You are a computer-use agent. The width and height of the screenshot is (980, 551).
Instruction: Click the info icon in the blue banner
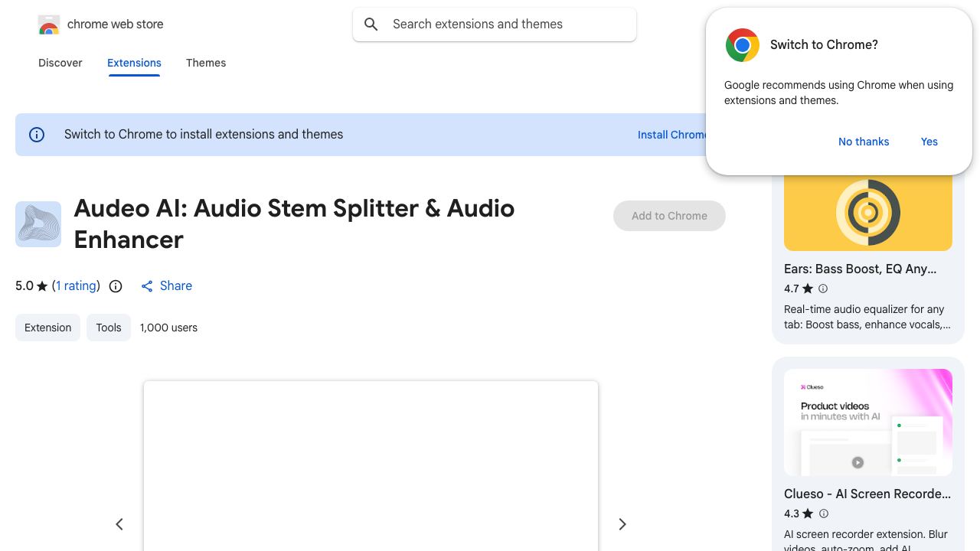point(37,135)
